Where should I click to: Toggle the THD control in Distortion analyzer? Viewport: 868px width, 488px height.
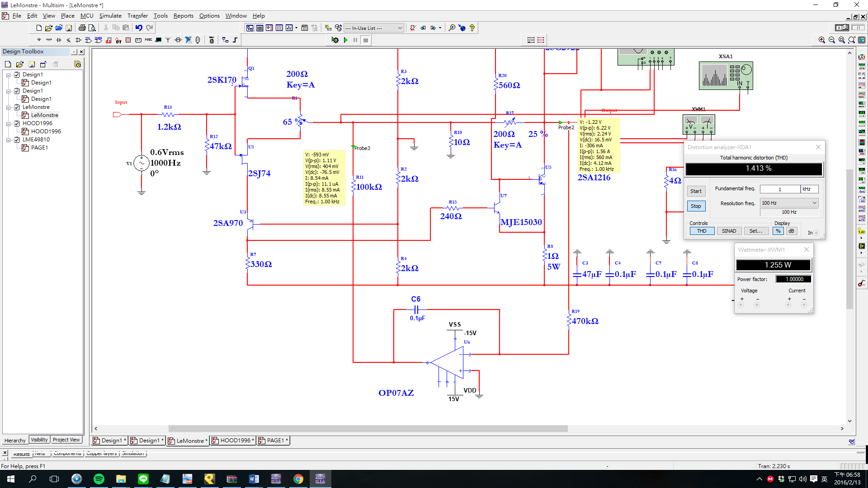(702, 231)
